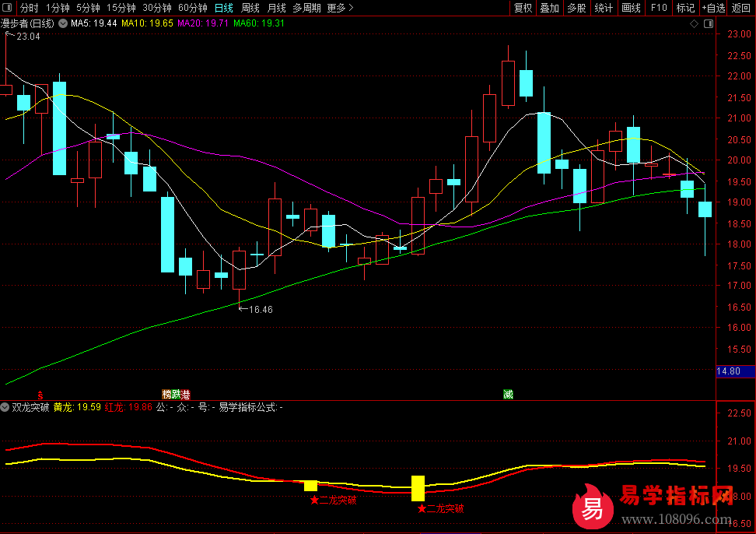Click the smaller yellow 二龙突破 signal block

click(310, 486)
